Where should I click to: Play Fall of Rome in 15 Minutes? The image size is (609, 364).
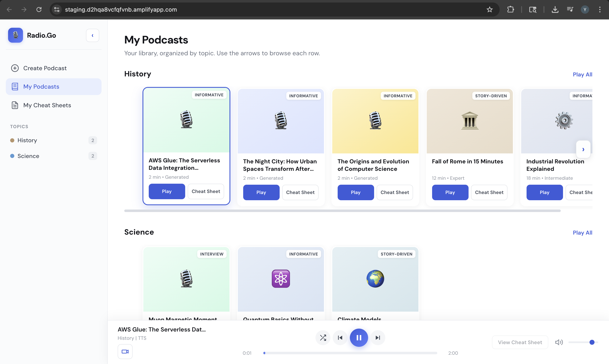point(450,193)
